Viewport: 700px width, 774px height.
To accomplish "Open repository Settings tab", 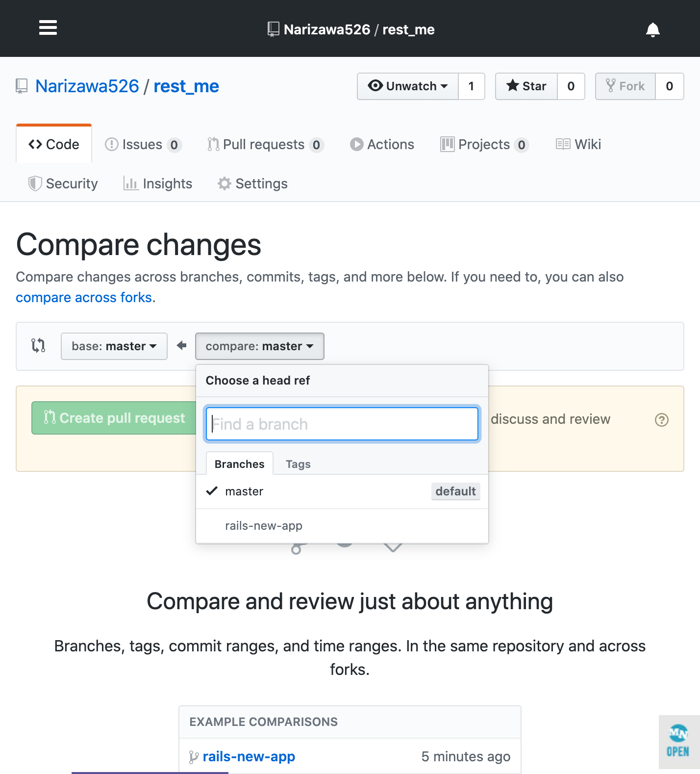I will point(252,183).
